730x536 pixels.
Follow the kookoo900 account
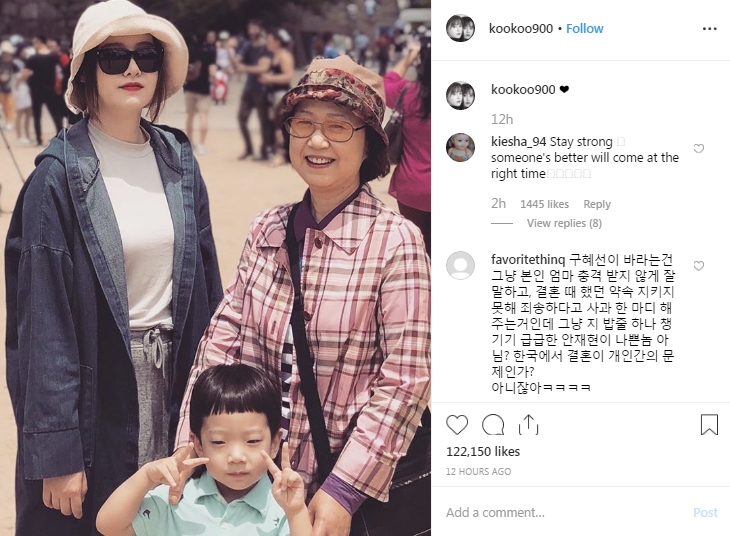click(584, 29)
